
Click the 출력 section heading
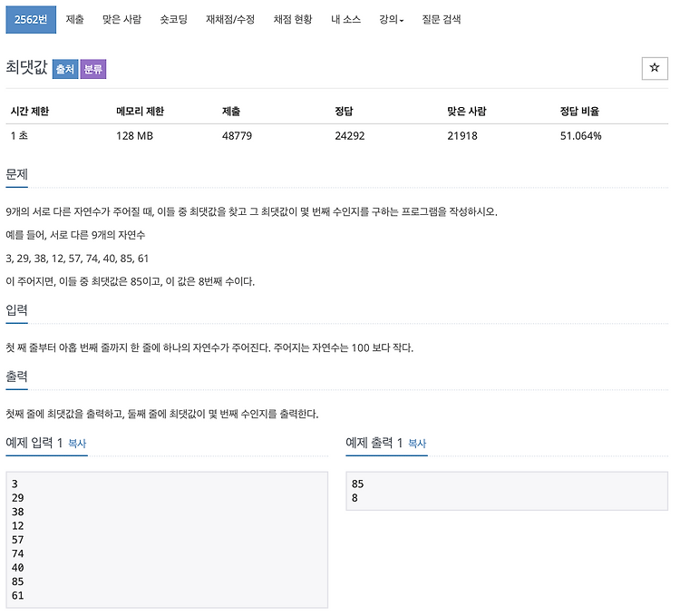(x=17, y=376)
